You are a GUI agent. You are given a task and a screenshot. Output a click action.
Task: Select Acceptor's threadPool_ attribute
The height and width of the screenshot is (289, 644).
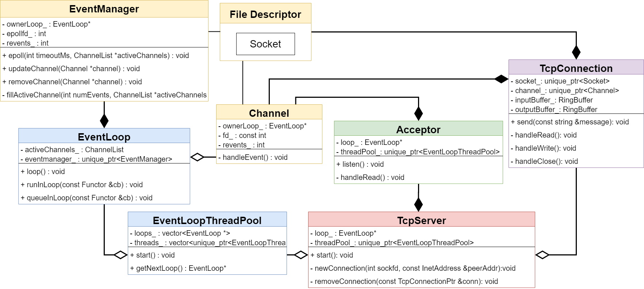[x=418, y=152]
